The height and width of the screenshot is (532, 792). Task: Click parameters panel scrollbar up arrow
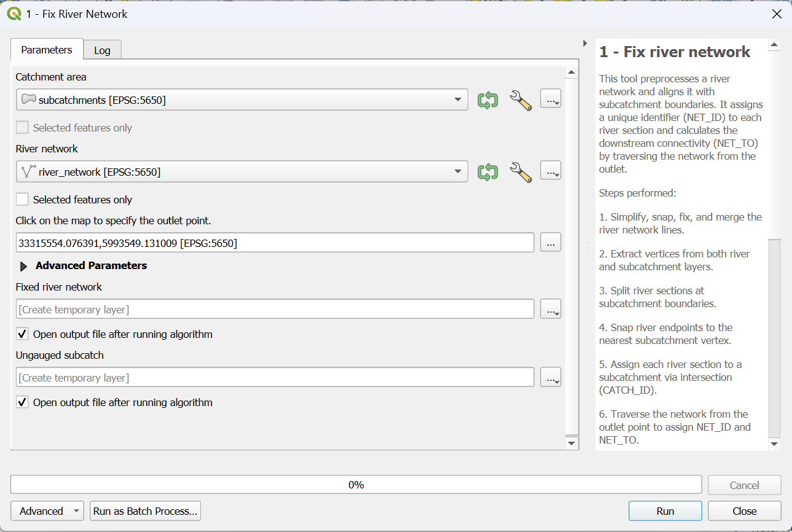[572, 72]
